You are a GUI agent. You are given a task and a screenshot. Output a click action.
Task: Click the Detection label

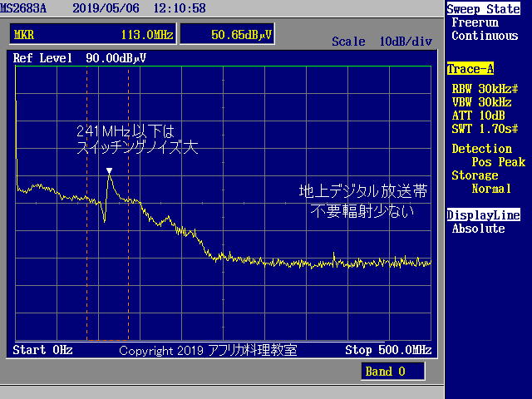pyautogui.click(x=482, y=149)
